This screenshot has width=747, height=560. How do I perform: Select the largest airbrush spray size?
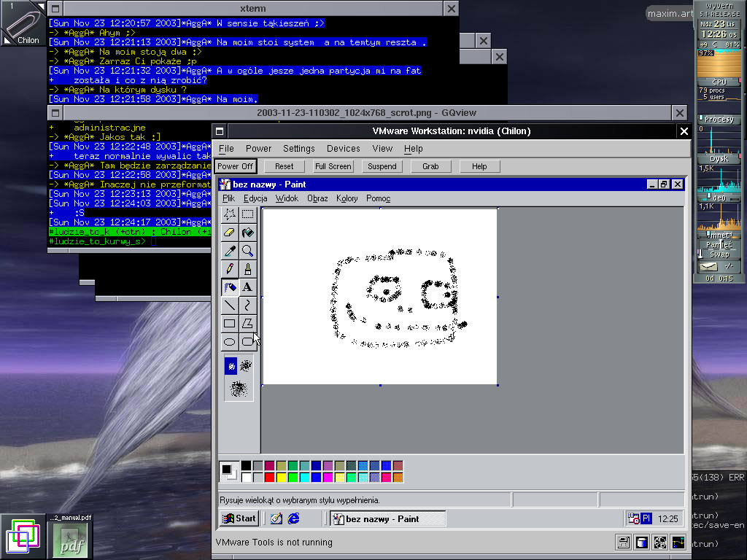pyautogui.click(x=239, y=389)
